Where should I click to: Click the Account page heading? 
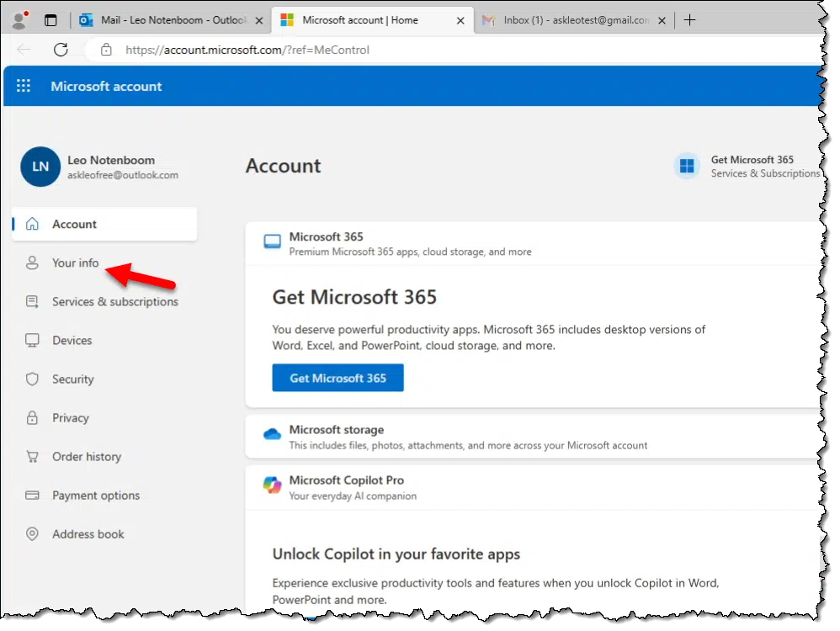pyautogui.click(x=284, y=166)
